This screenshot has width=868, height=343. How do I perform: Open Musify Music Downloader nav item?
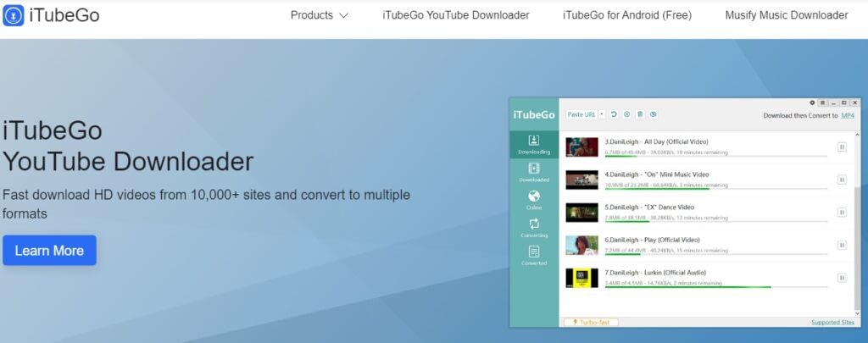[787, 15]
